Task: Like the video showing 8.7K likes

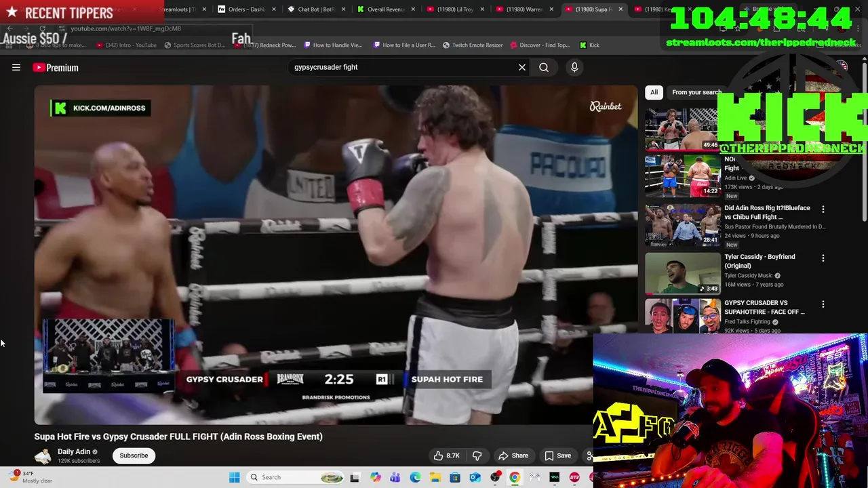Action: [x=446, y=455]
